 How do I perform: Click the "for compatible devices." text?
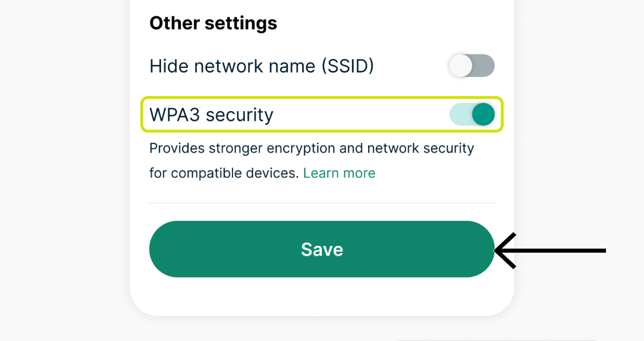point(224,173)
